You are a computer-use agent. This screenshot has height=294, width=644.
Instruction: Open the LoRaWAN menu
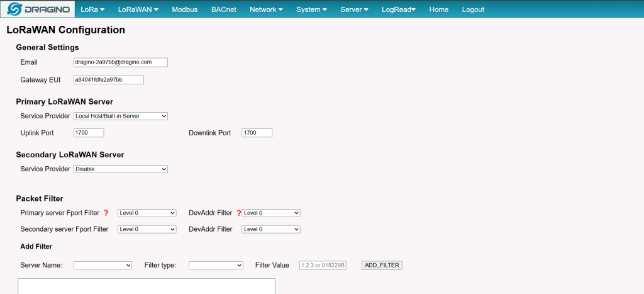(x=138, y=9)
